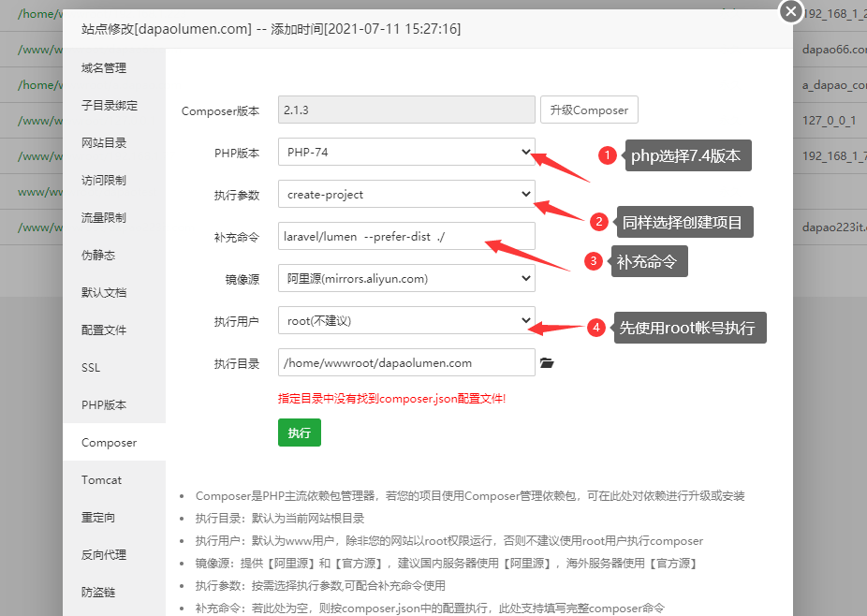Click the red composer.json not found warning

(x=391, y=398)
